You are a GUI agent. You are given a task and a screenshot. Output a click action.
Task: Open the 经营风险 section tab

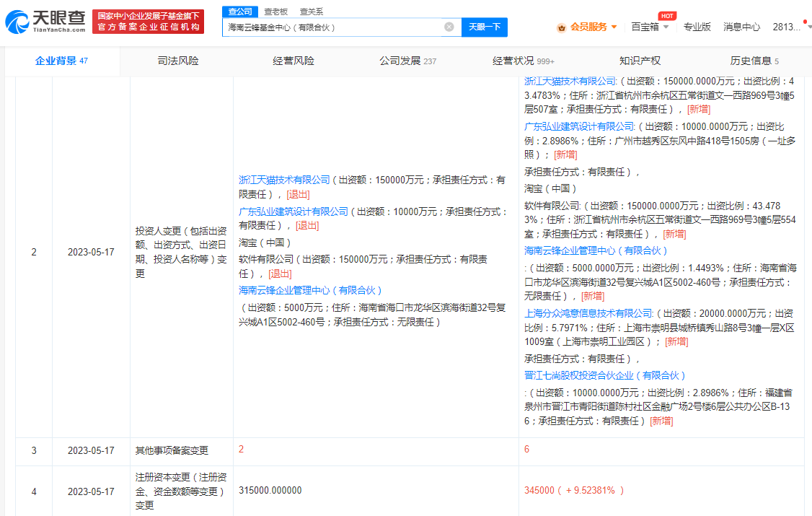(294, 61)
